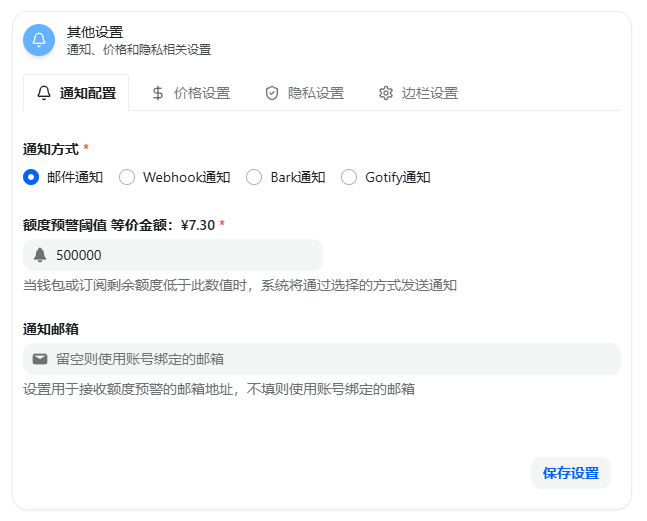This screenshot has width=647, height=521.
Task: Open the 边栏设置 tab
Action: pyautogui.click(x=418, y=93)
